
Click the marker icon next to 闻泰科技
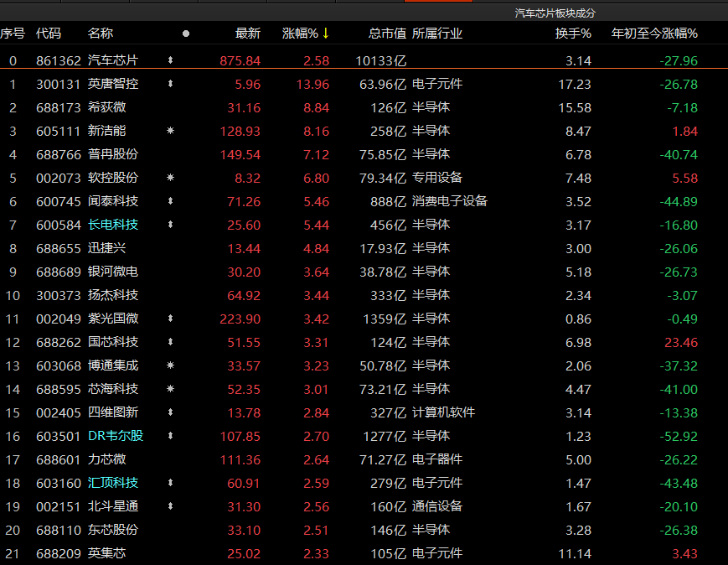point(171,201)
